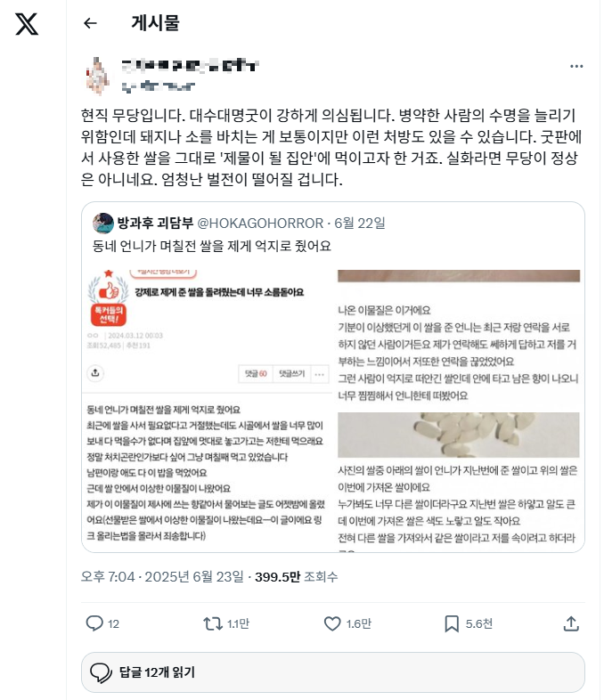Click the 게시물 header title
The width and height of the screenshot is (604, 700).
155,23
